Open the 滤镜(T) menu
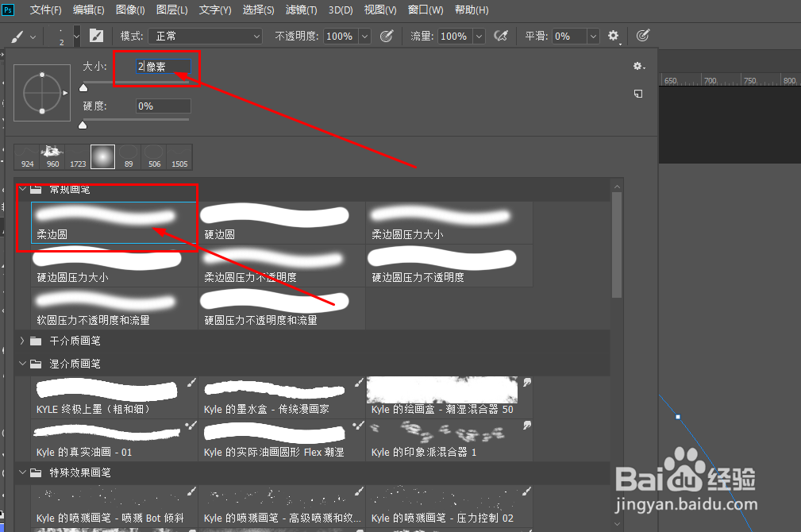The image size is (801, 532). [x=301, y=10]
